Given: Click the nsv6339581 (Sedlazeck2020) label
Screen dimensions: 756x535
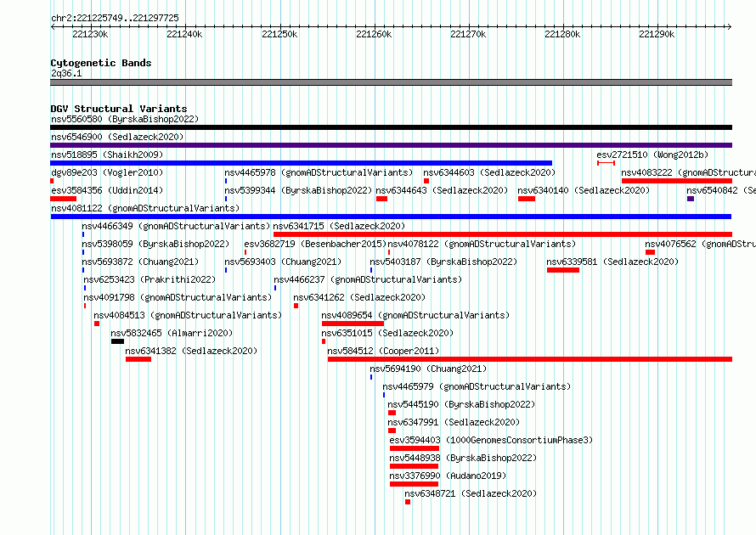Looking at the screenshot, I should (x=612, y=262).
